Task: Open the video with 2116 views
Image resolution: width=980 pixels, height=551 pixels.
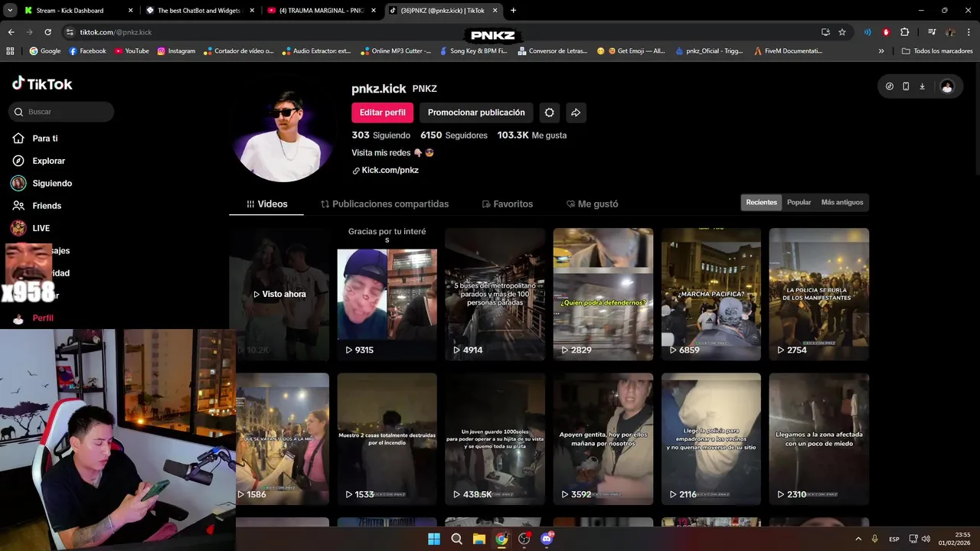Action: (711, 439)
